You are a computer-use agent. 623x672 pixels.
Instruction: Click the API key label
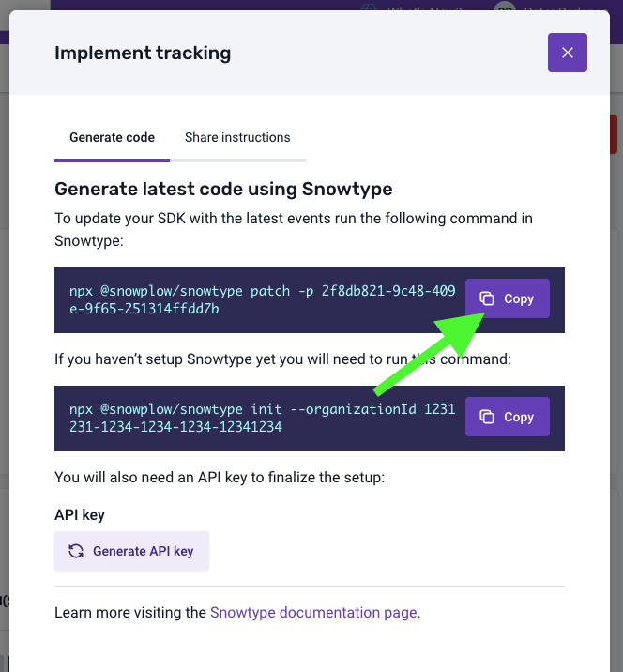(x=79, y=514)
